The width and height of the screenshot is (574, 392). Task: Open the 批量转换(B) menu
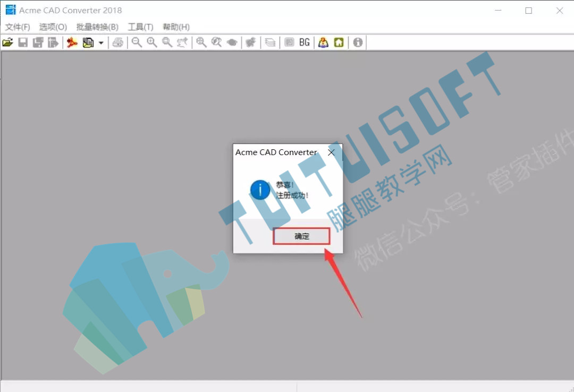(97, 27)
